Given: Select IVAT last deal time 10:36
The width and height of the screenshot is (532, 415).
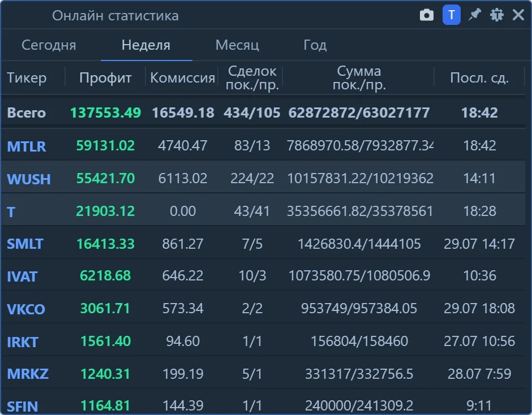Looking at the screenshot, I should tap(479, 275).
